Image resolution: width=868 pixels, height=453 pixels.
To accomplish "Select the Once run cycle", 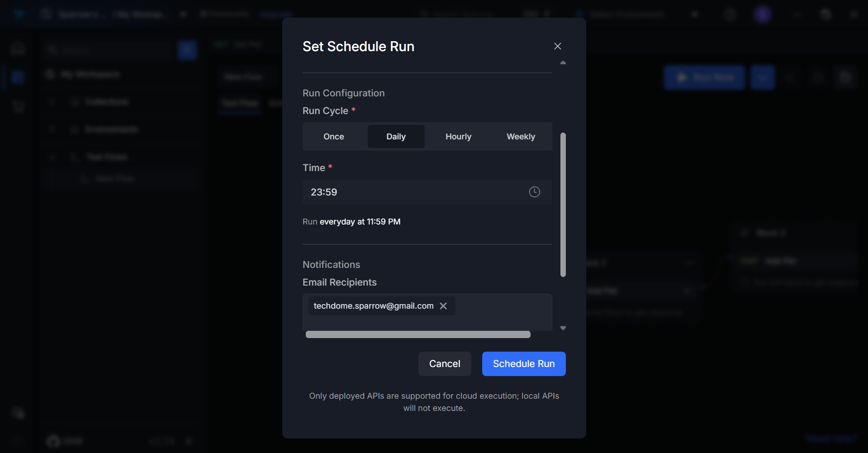I will (334, 137).
